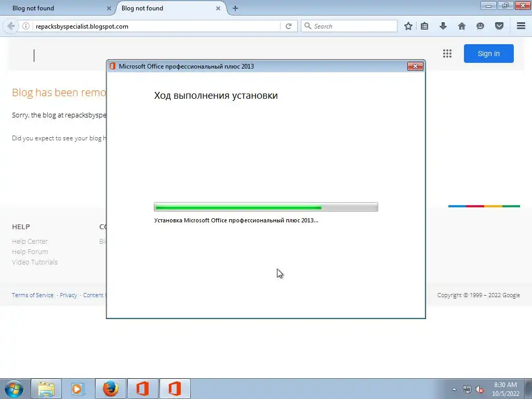Click the blue Sign in button

click(x=488, y=54)
